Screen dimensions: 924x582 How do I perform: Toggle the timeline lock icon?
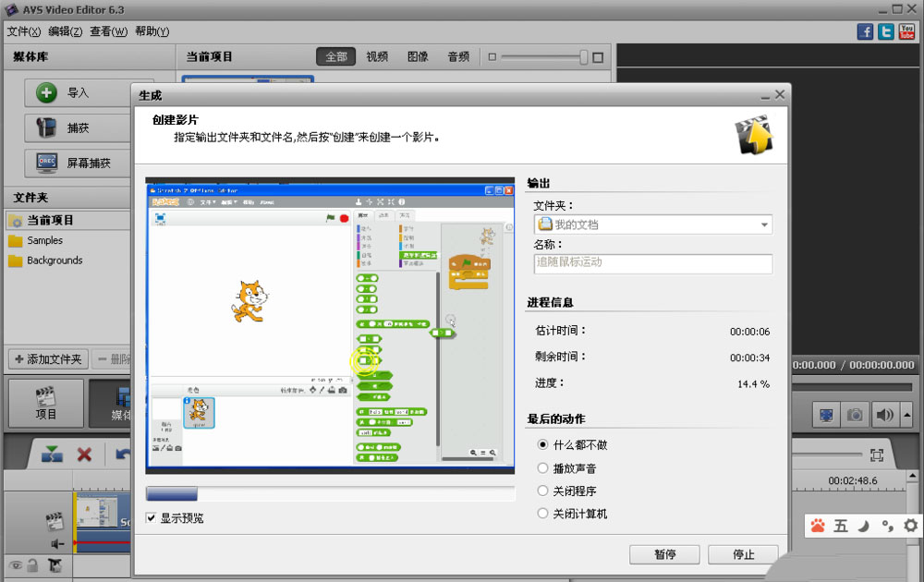(x=33, y=565)
